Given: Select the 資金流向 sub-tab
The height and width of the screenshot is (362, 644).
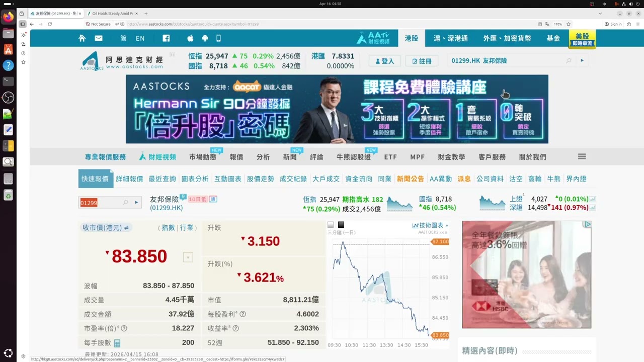Looking at the screenshot, I should (359, 178).
